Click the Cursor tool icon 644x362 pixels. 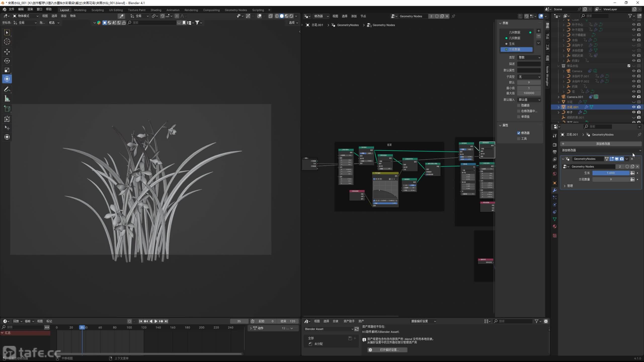click(7, 41)
